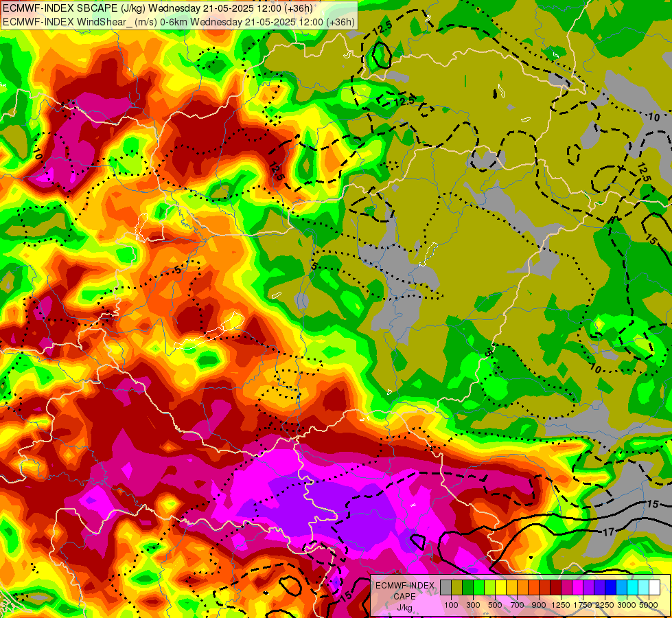Click the SBCAPE title line in header
Image resolution: width=672 pixels, height=618 pixels.
click(158, 8)
